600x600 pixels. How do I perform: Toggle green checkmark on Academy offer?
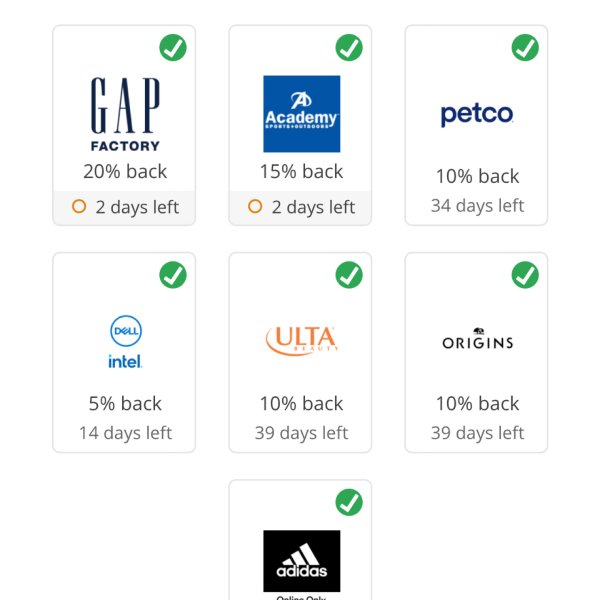click(349, 47)
